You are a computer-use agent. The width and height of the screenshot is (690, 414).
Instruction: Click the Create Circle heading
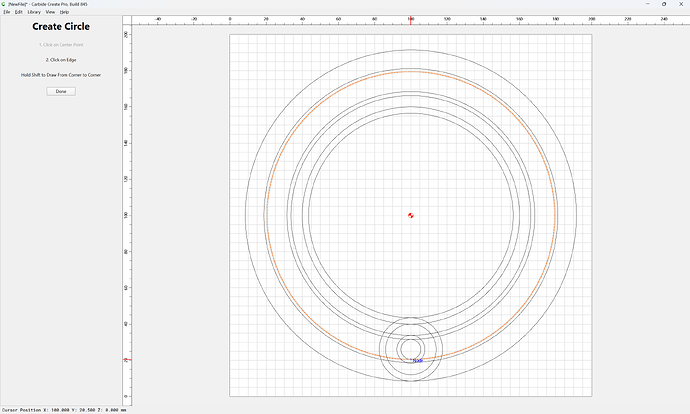click(61, 26)
